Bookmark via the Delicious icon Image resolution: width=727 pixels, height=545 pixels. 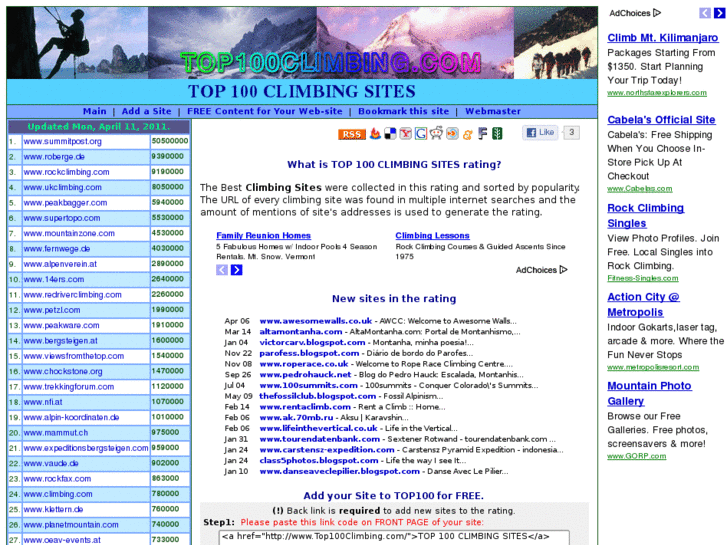(x=390, y=134)
